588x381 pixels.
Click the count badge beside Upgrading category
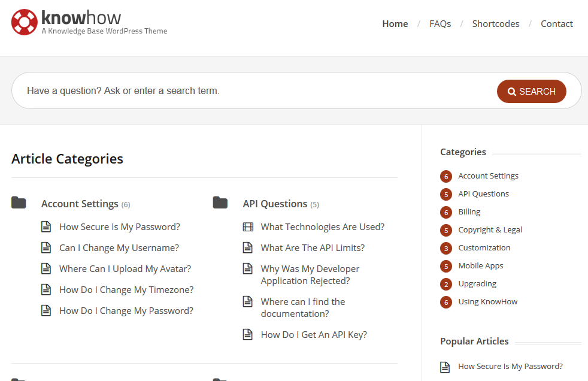tap(446, 284)
